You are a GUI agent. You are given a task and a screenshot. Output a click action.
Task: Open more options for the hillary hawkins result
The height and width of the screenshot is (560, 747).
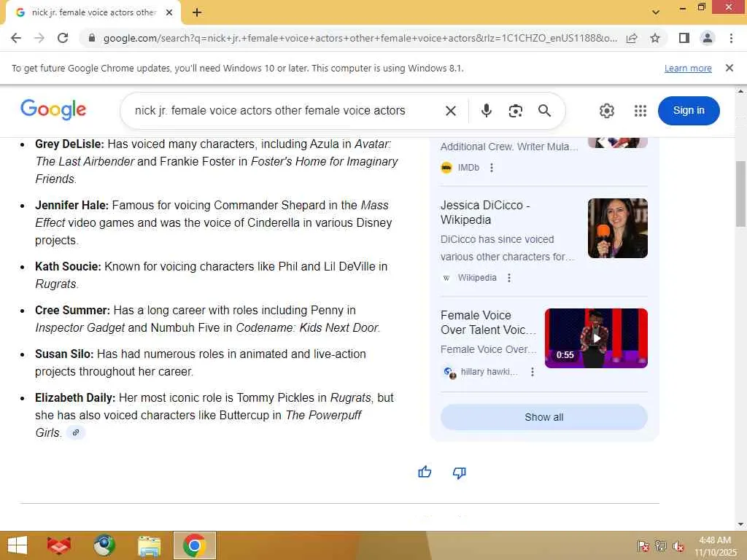click(x=532, y=372)
